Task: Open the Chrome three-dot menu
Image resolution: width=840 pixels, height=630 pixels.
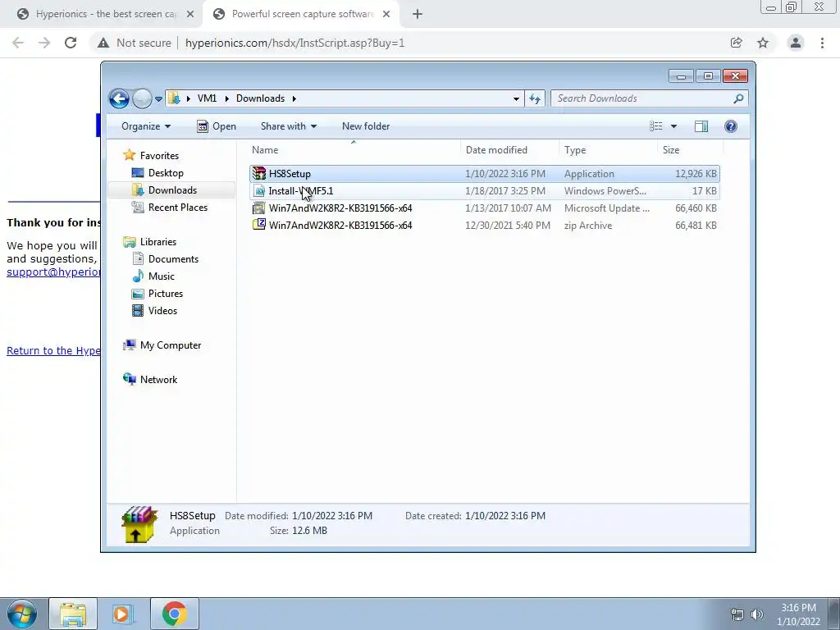Action: 822,43
